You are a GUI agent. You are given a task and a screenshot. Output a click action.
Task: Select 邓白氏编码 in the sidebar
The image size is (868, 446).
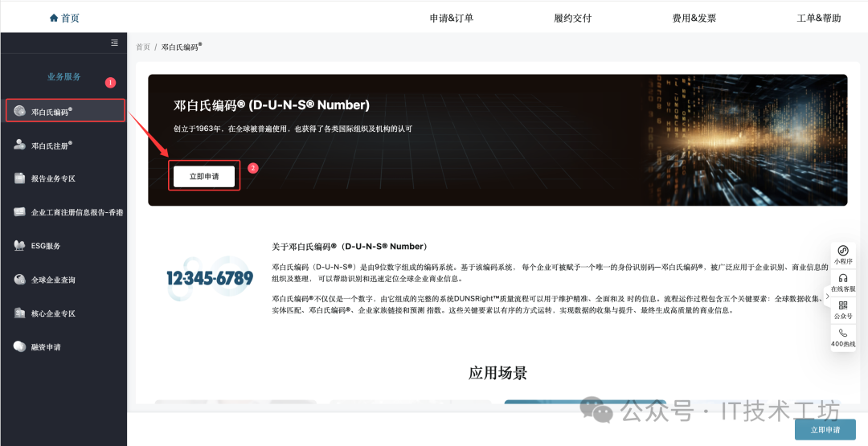point(65,111)
